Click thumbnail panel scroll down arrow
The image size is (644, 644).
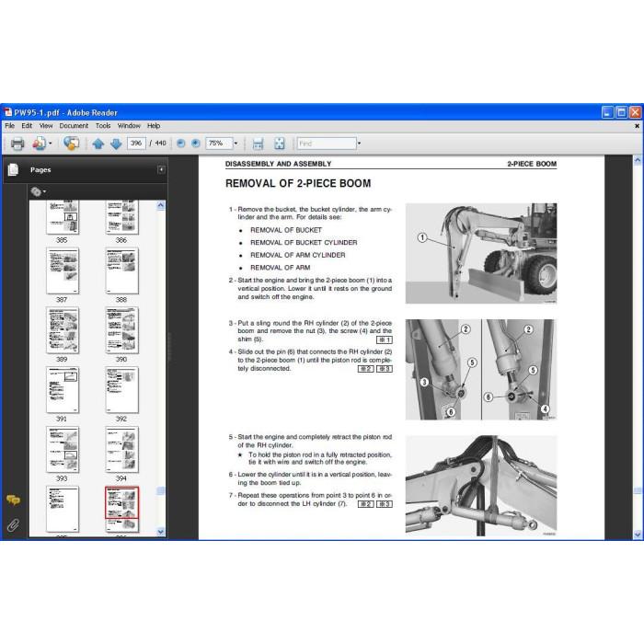click(x=161, y=532)
